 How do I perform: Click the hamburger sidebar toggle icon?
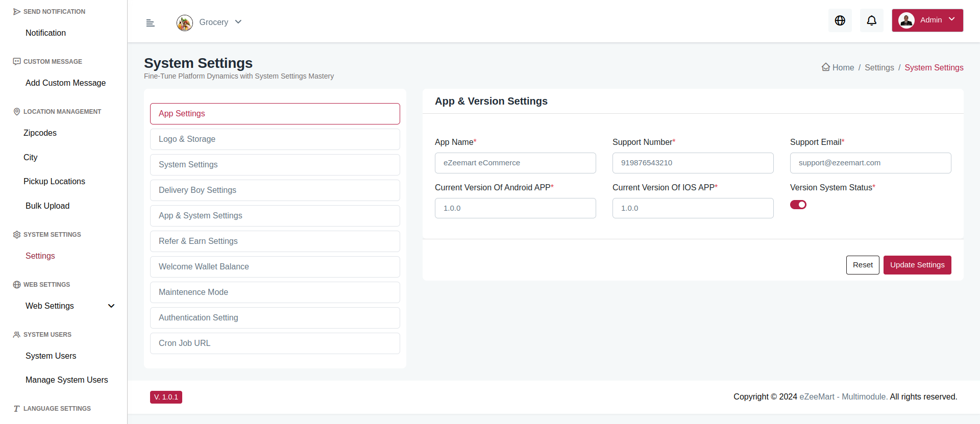pyautogui.click(x=150, y=23)
